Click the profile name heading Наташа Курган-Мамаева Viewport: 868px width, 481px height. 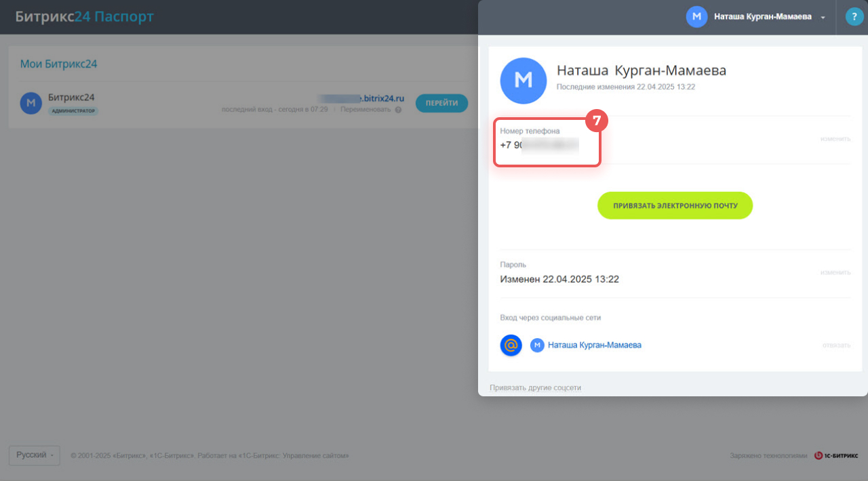(x=642, y=70)
